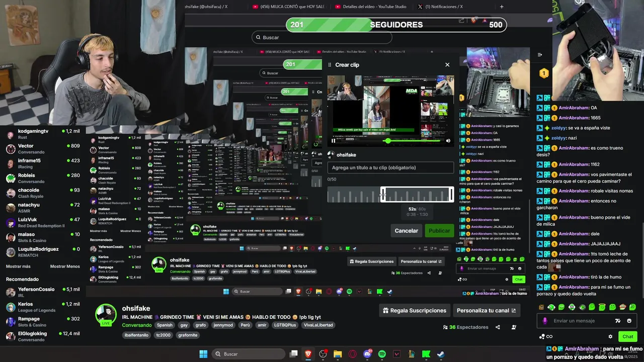Click the clip trim left handle
This screenshot has height=362, width=644.
point(383,195)
